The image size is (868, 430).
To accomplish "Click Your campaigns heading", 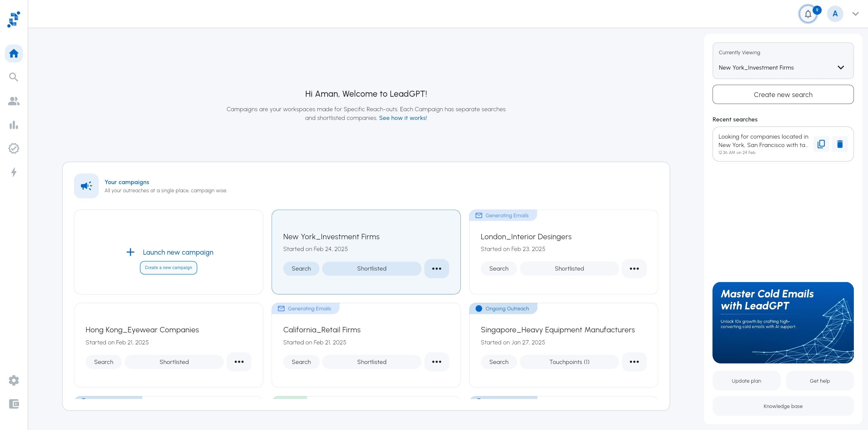I will tap(127, 182).
